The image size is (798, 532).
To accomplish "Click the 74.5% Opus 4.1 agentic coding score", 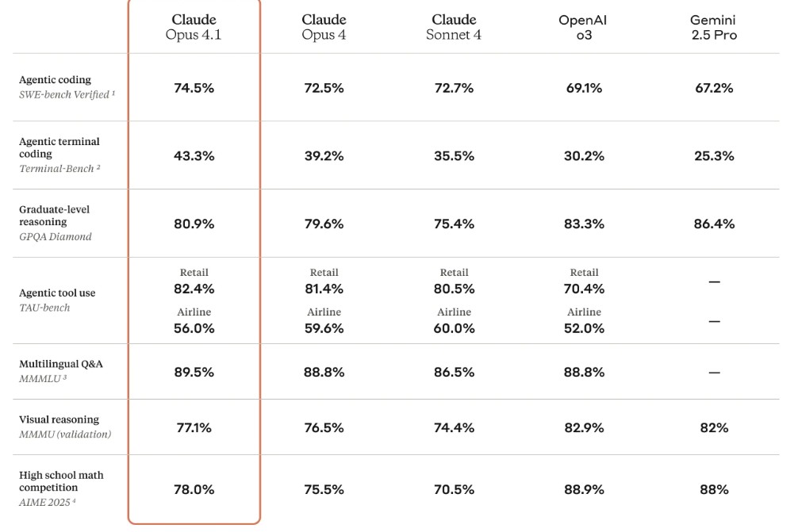I will coord(194,88).
